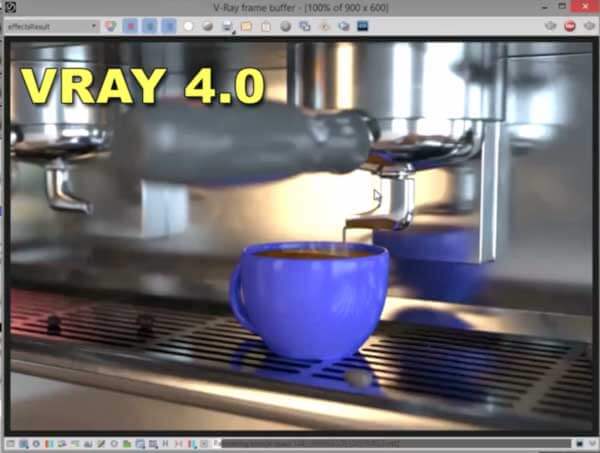
Task: Load an image file into VFB
Action: pyautogui.click(x=246, y=26)
